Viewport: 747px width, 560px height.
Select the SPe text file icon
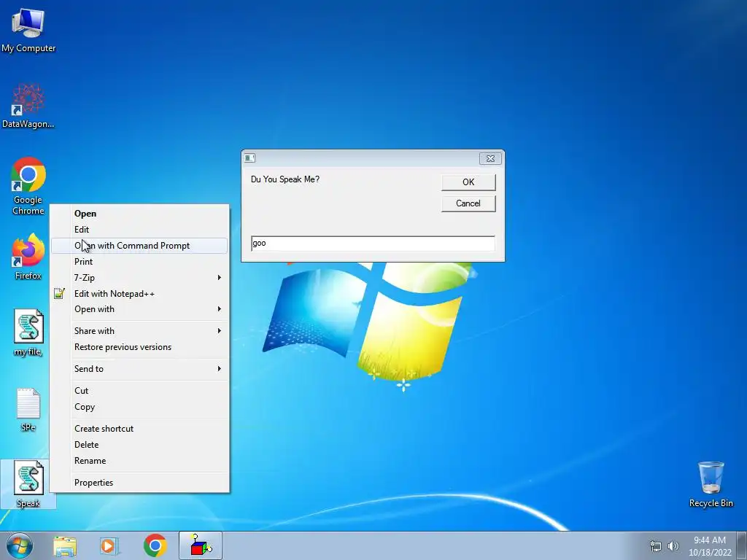tap(28, 410)
